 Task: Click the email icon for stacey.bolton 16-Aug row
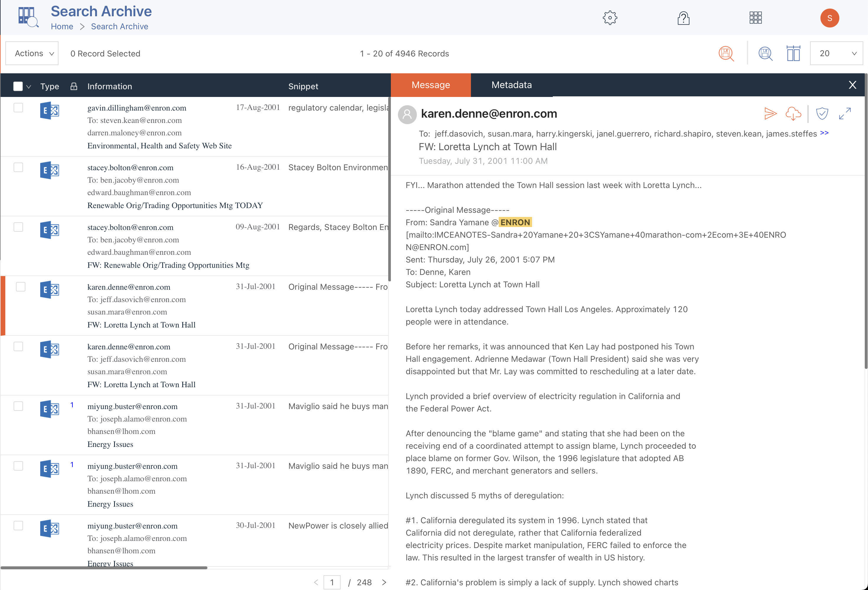pyautogui.click(x=50, y=170)
